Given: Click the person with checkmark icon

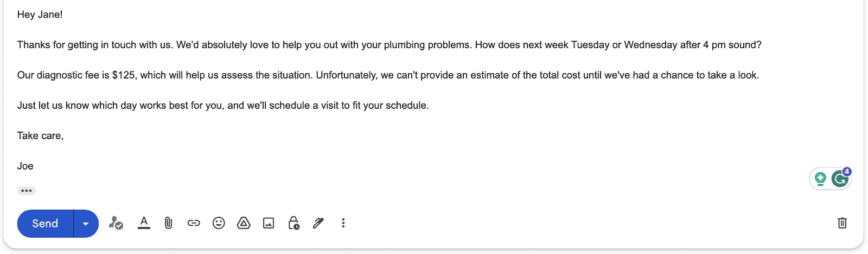Looking at the screenshot, I should (x=116, y=223).
